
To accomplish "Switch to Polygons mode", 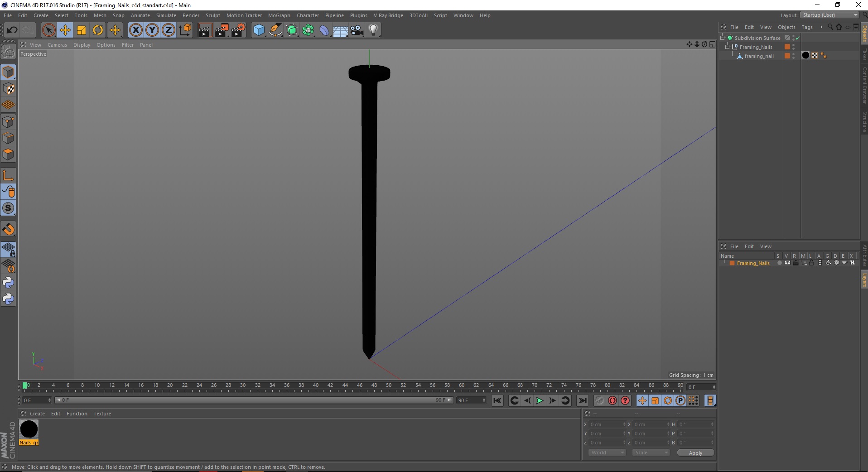I will [x=8, y=154].
